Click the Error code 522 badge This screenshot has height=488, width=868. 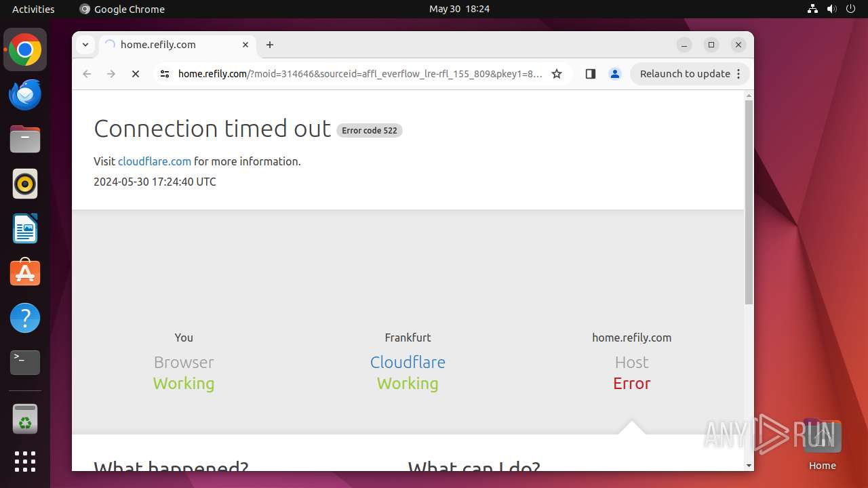tap(370, 130)
